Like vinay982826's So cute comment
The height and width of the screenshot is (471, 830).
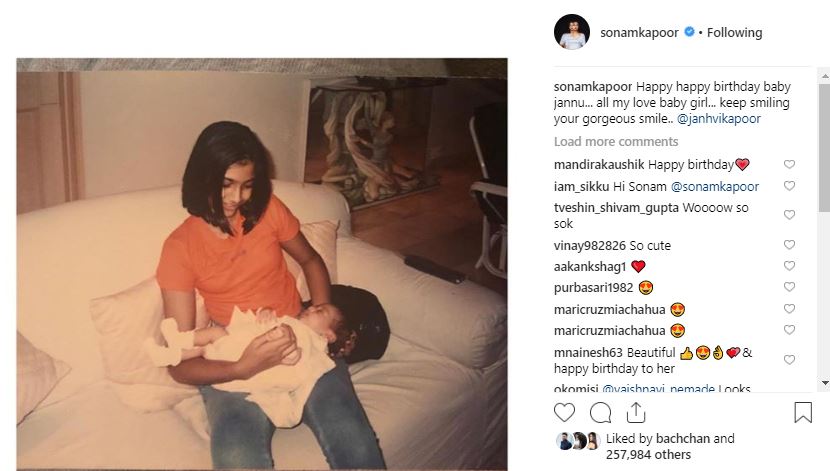(789, 244)
